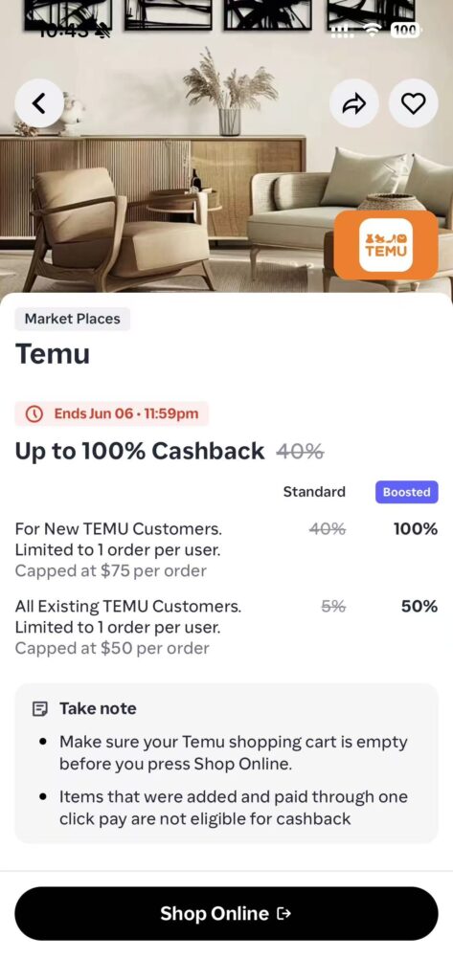453x980 pixels.
Task: Tap the 50% boosted rate for existing customers
Action: [419, 606]
